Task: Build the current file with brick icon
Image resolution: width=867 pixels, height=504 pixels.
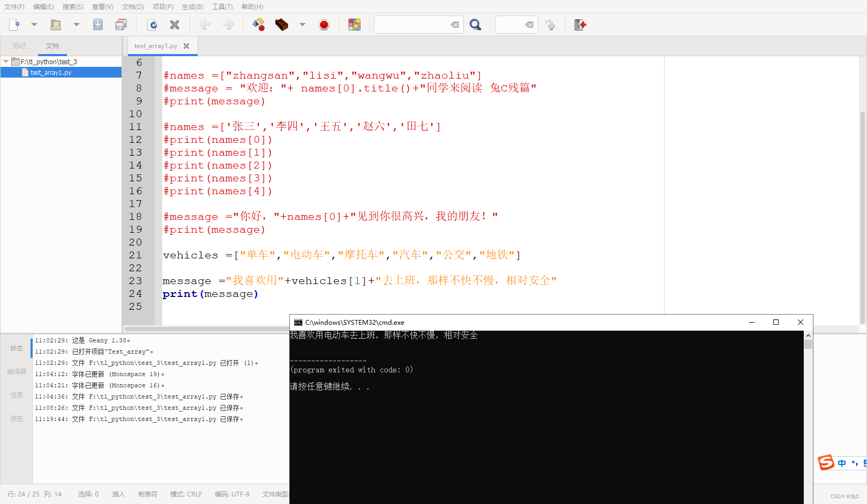Action: 282,25
